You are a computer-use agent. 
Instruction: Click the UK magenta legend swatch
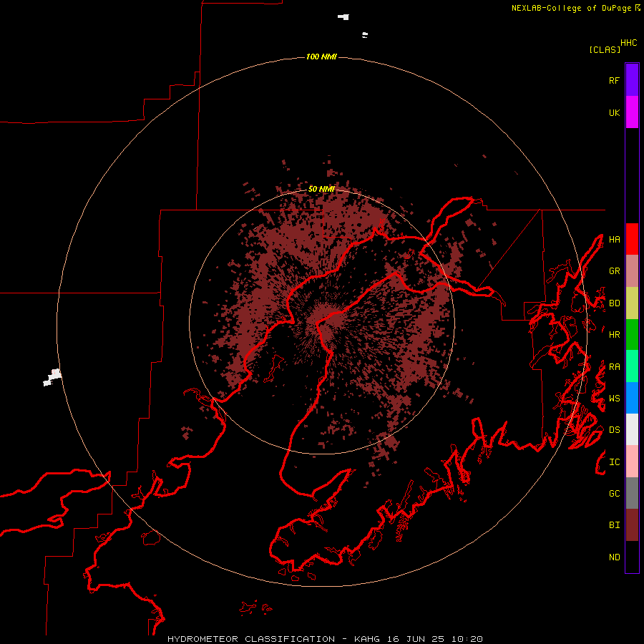[x=632, y=112]
